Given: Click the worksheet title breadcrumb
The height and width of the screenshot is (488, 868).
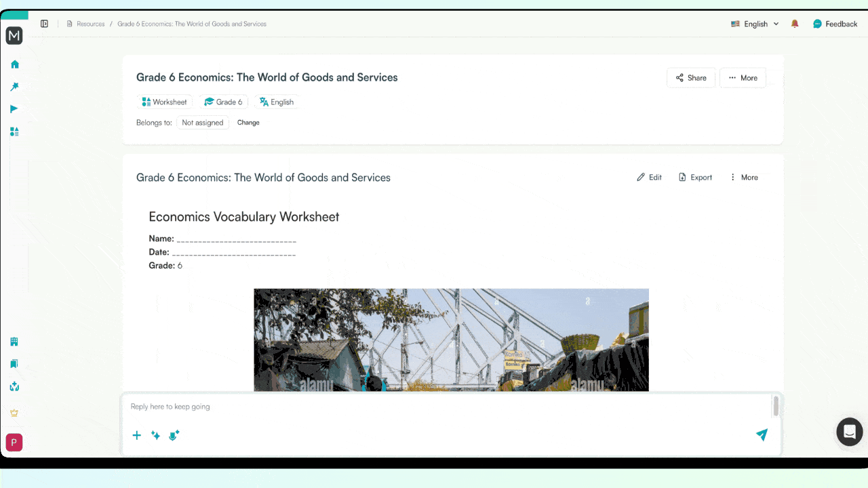Looking at the screenshot, I should click(x=192, y=24).
